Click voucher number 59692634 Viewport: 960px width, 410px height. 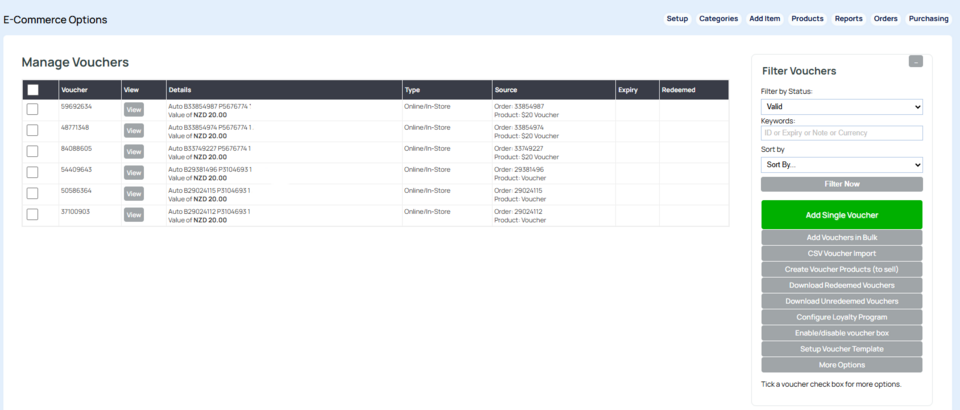tap(77, 106)
